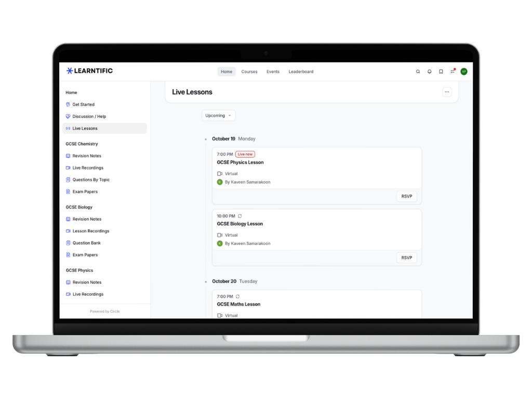The height and width of the screenshot is (399, 532).
Task: Open the messages icon with the red dot
Action: (x=453, y=71)
